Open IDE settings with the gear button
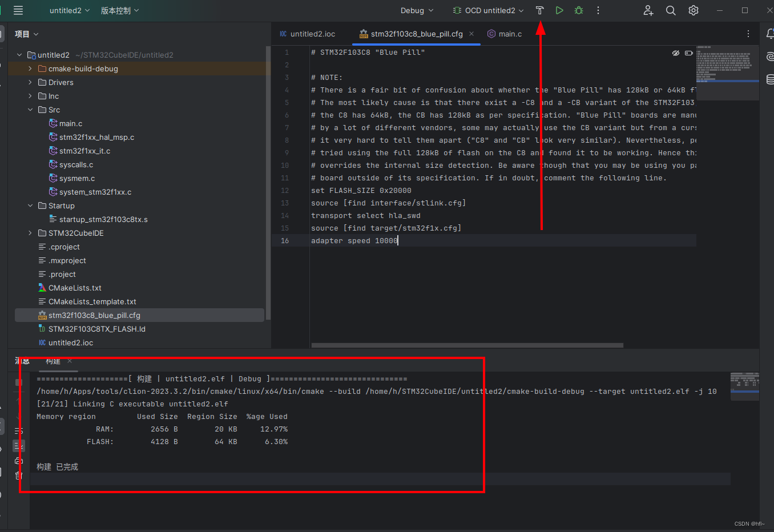774x532 pixels. [x=693, y=10]
